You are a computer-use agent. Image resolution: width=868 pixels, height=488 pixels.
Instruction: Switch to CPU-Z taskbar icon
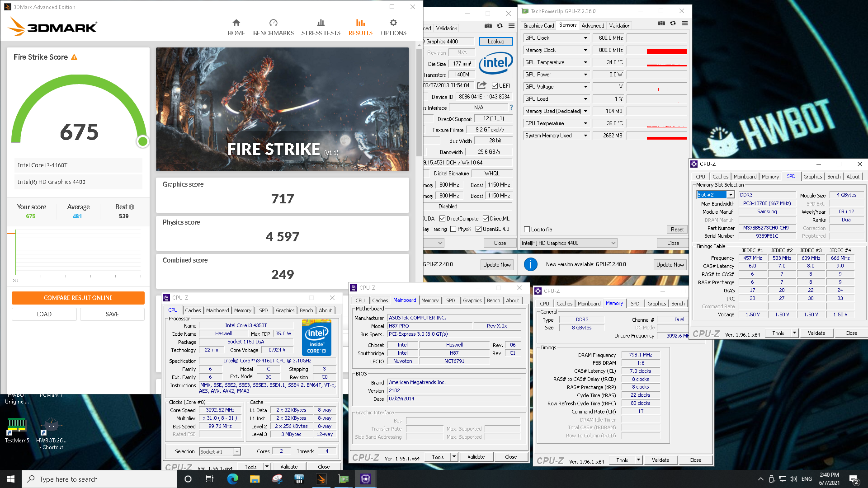point(365,479)
